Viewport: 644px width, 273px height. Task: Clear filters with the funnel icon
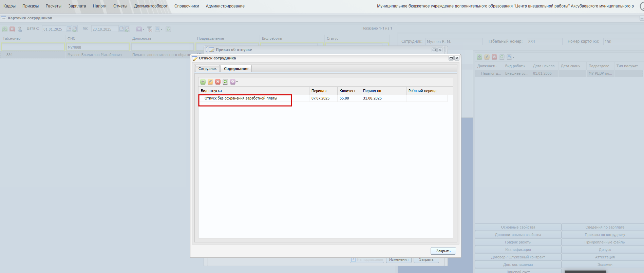150,29
